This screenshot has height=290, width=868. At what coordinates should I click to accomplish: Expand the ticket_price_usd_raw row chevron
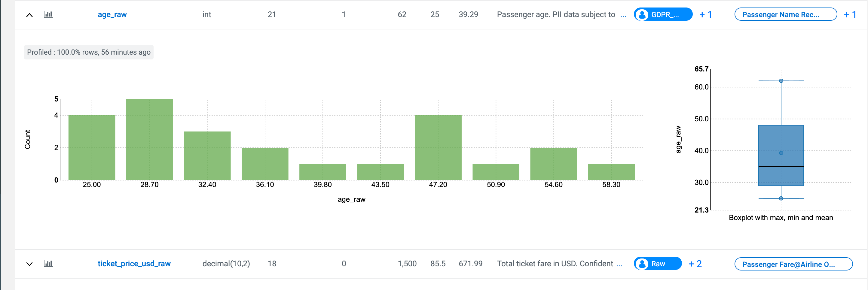(x=30, y=264)
